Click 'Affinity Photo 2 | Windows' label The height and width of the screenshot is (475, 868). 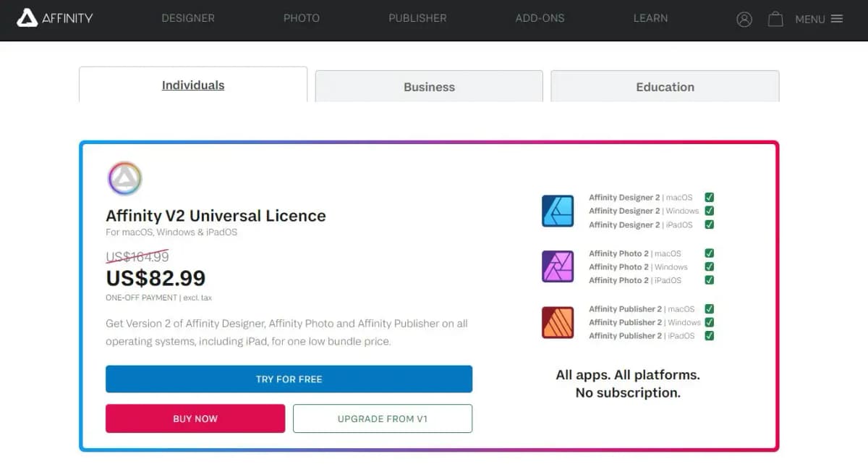point(638,266)
